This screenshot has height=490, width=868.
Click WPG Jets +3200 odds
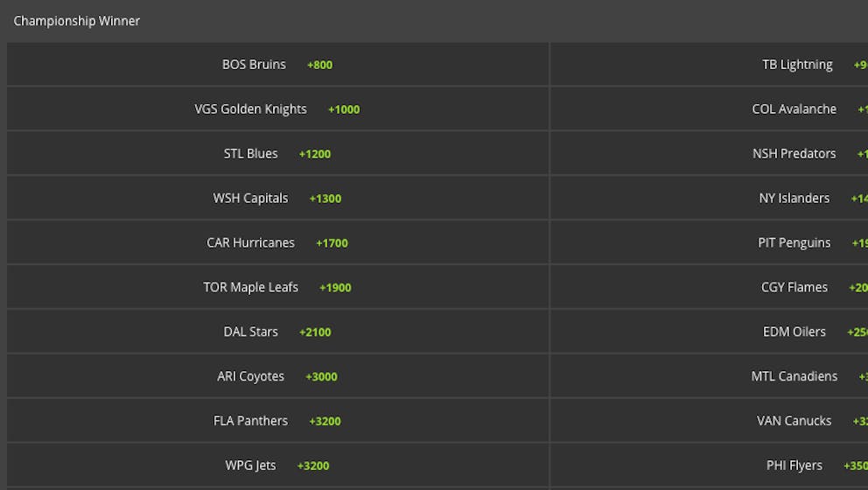click(x=277, y=465)
